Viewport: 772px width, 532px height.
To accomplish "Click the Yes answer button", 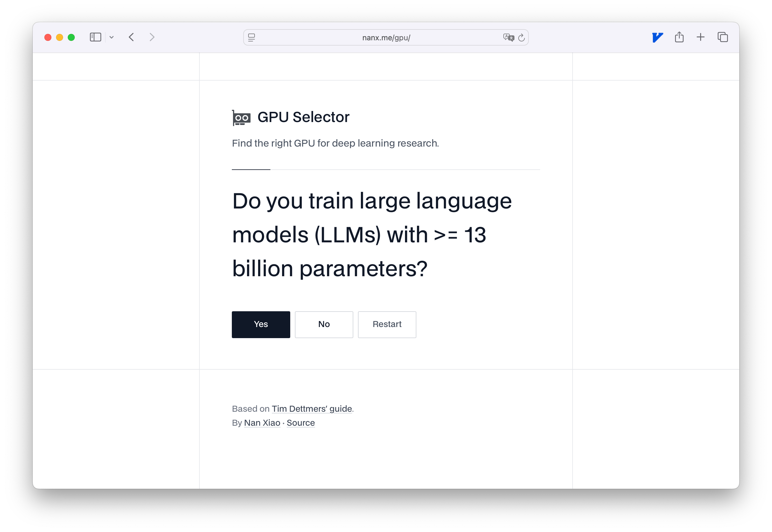I will click(x=261, y=324).
